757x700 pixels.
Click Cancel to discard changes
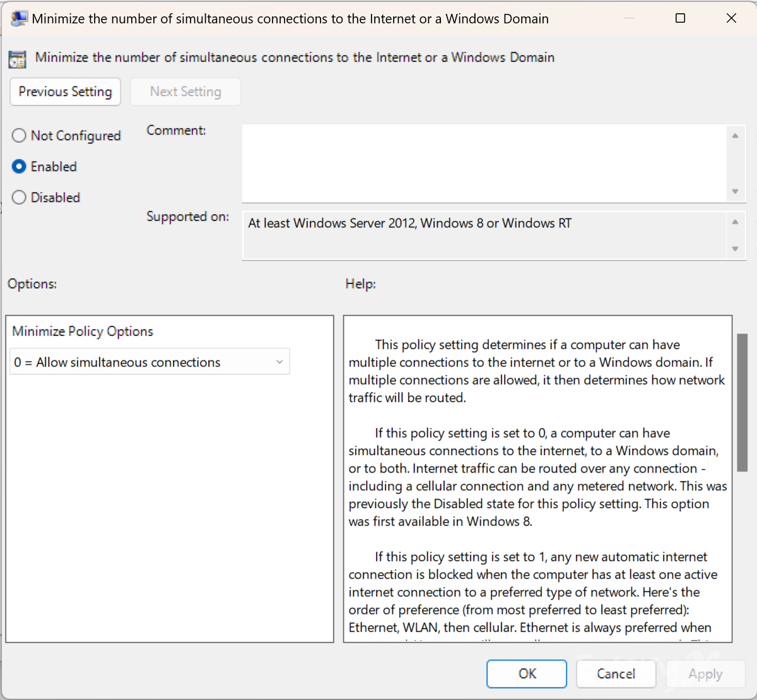616,674
